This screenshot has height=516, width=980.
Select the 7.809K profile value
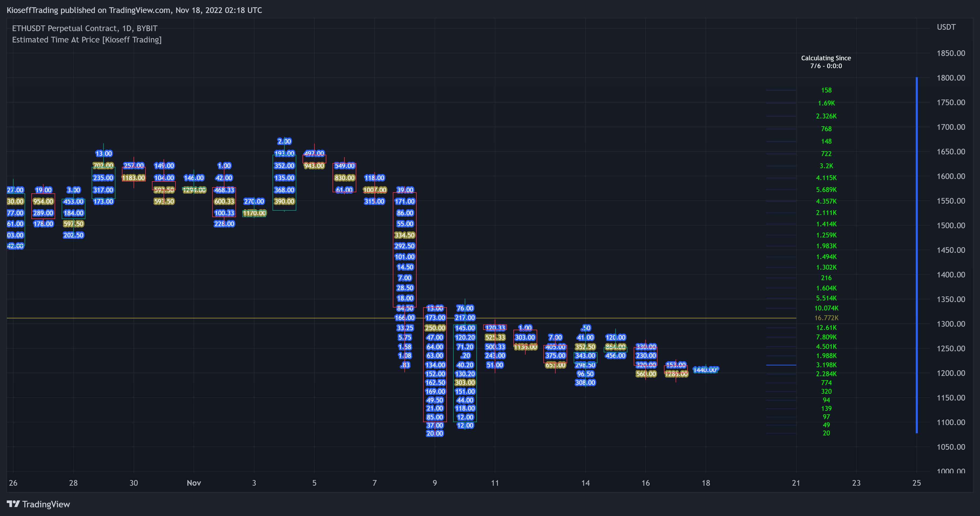click(x=826, y=337)
